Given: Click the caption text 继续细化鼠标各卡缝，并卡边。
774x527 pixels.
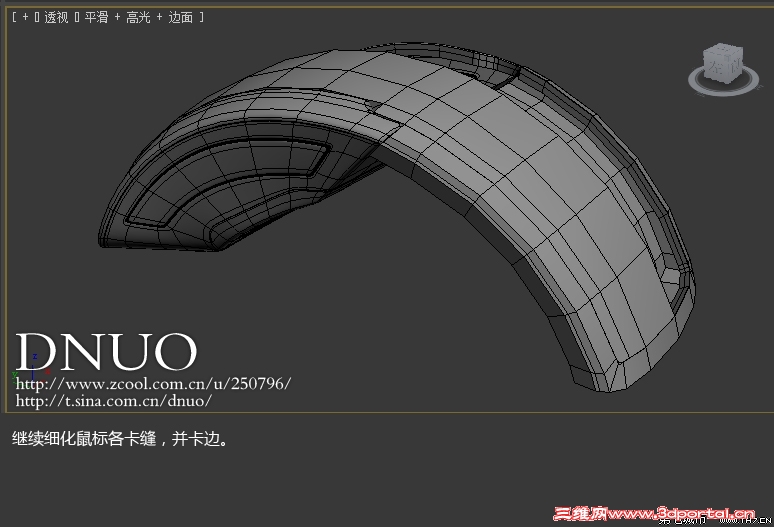Looking at the screenshot, I should (120, 439).
